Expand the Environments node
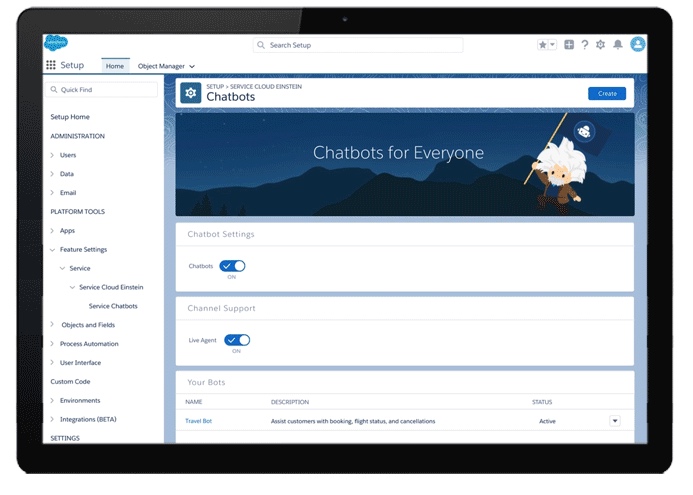This screenshot has width=693, height=495. pyautogui.click(x=52, y=400)
